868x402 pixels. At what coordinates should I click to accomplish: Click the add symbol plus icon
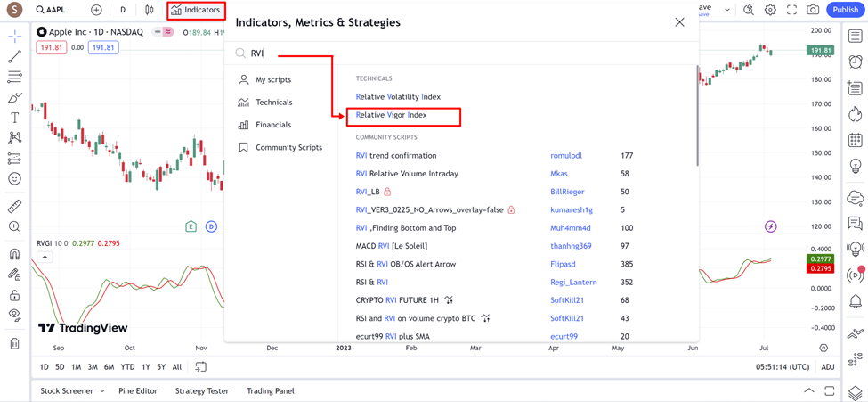(x=96, y=10)
